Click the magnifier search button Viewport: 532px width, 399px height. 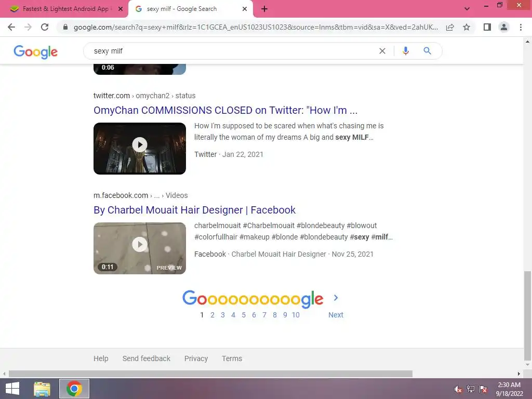click(x=427, y=51)
